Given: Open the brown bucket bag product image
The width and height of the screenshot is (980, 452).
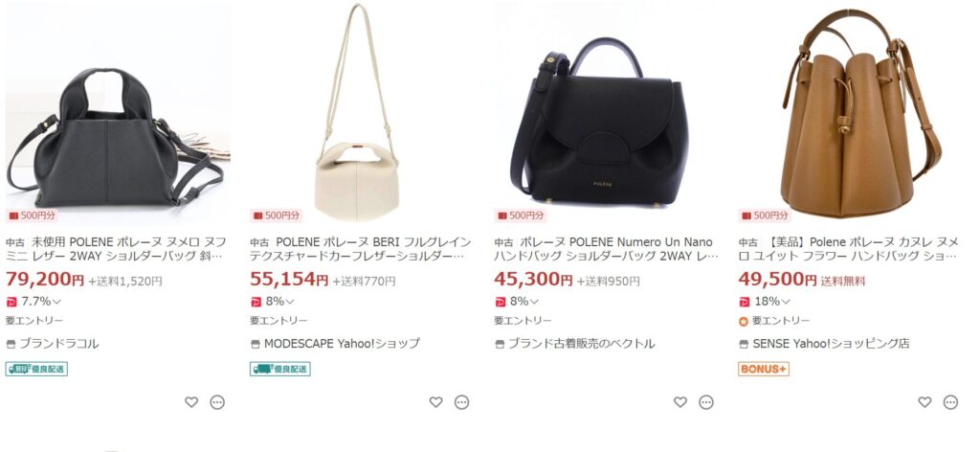Looking at the screenshot, I should (857, 113).
